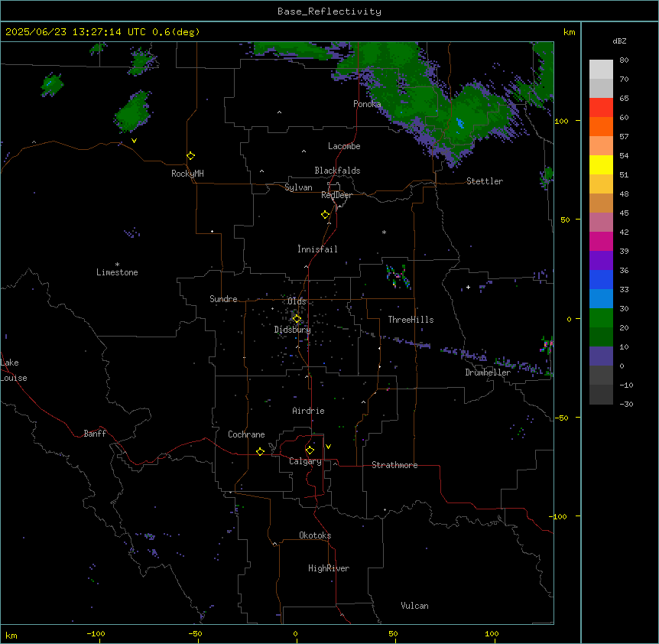Click the 2025/06/23 13:27:14 UTC timestamp
Screen dimensions: 659x644
tap(76, 32)
